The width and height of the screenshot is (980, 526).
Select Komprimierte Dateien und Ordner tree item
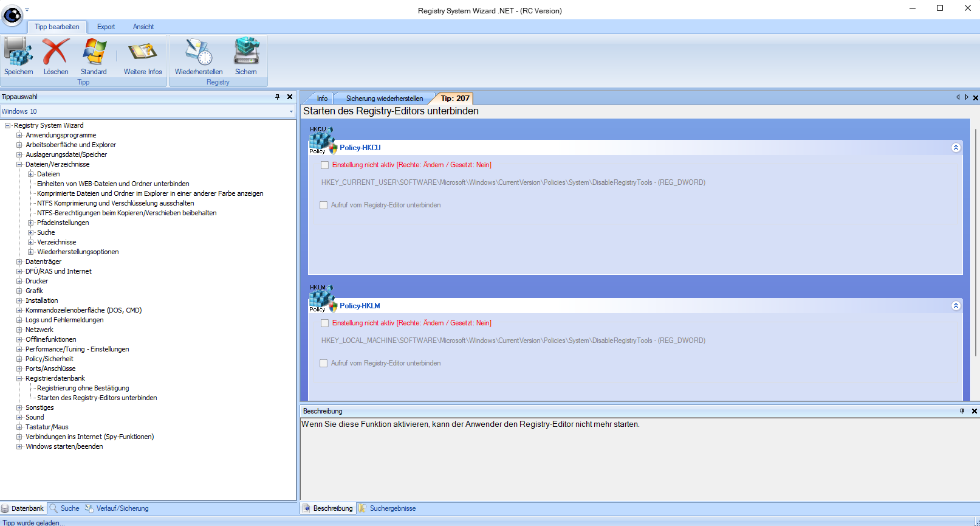tap(150, 193)
